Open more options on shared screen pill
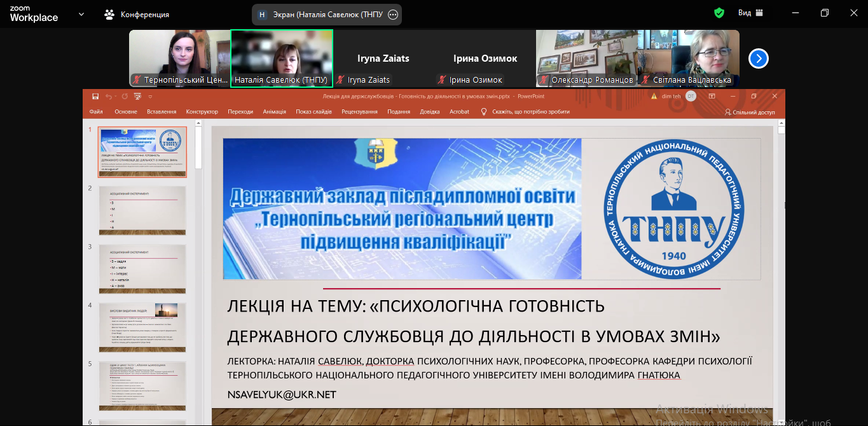 click(393, 15)
